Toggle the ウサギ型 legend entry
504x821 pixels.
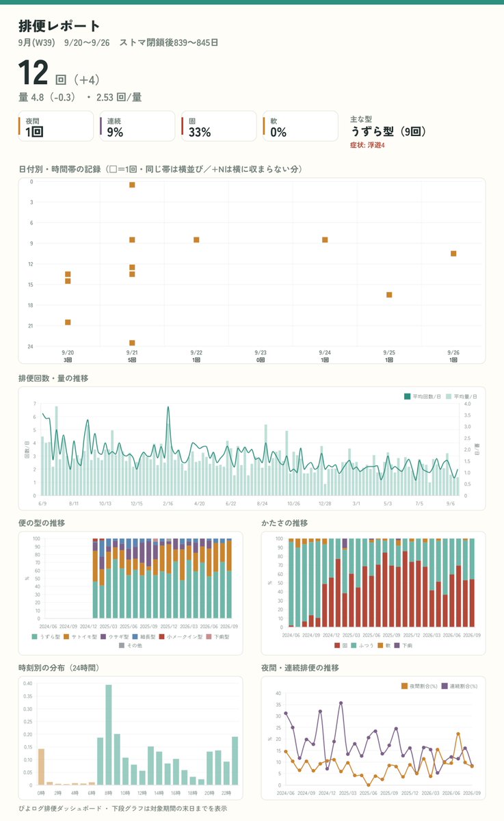click(116, 636)
